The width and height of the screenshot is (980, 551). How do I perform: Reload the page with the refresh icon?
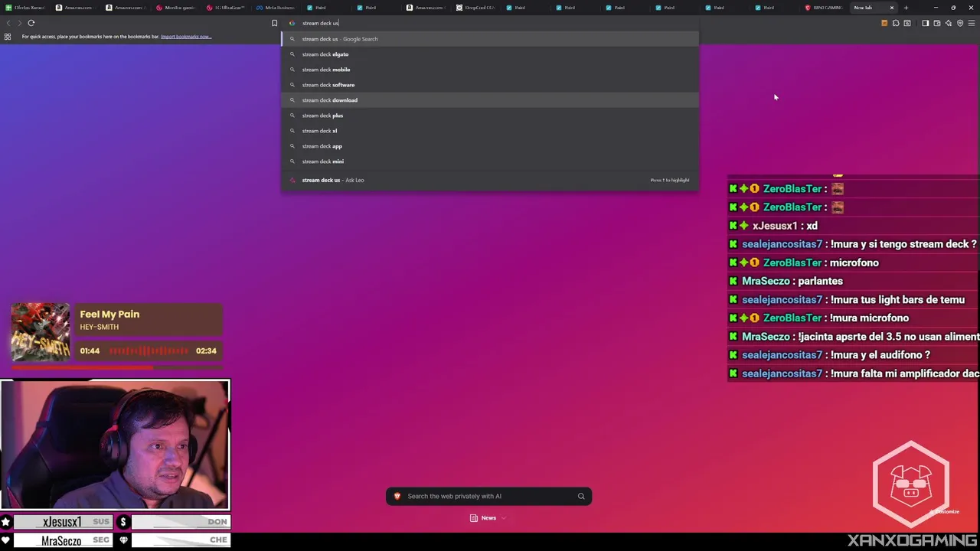31,23
